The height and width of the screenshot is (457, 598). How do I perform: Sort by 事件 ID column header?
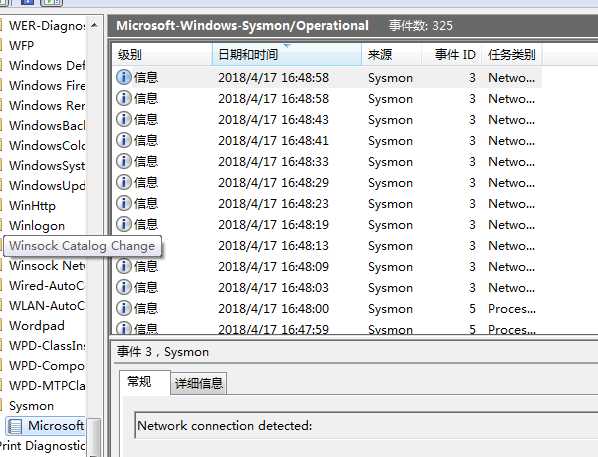coord(452,55)
